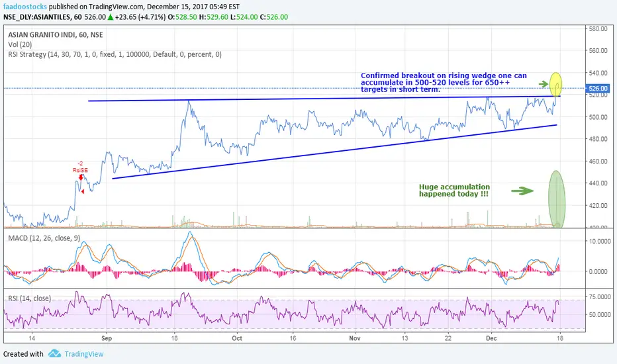Click the MACD (12, 26, close, 9) label

[44, 238]
